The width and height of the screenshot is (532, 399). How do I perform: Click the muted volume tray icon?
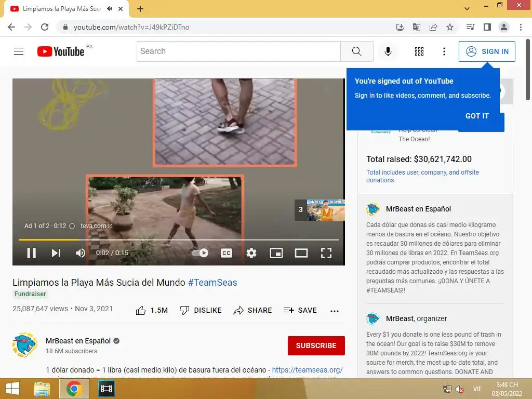[460, 389]
